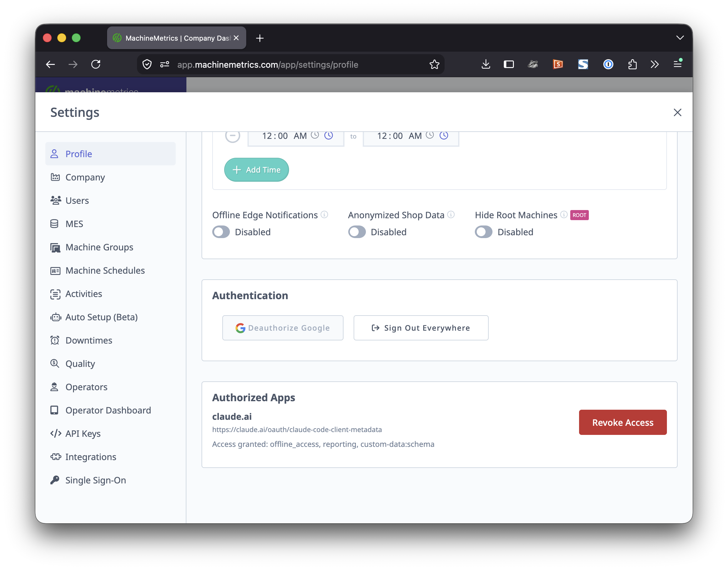Go to Users settings
The image size is (728, 570).
point(111,201)
